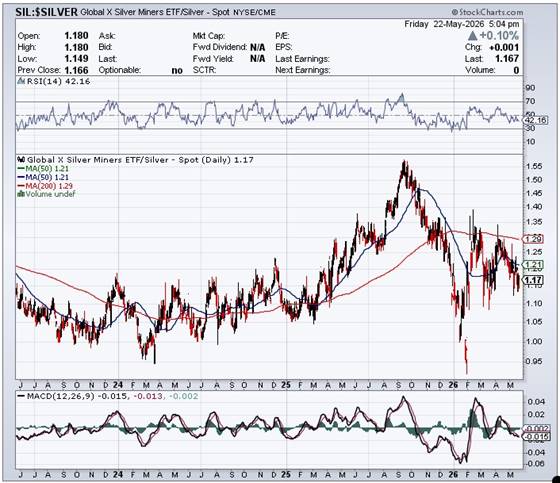Click the RSI(14) 42.16 indicator label
The image size is (560, 483).
click(x=58, y=81)
